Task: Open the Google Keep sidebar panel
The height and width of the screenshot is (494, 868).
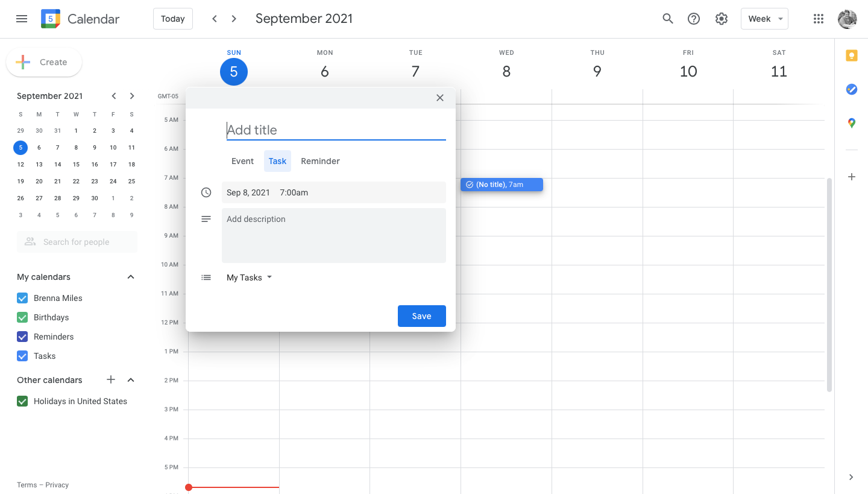Action: coord(851,55)
